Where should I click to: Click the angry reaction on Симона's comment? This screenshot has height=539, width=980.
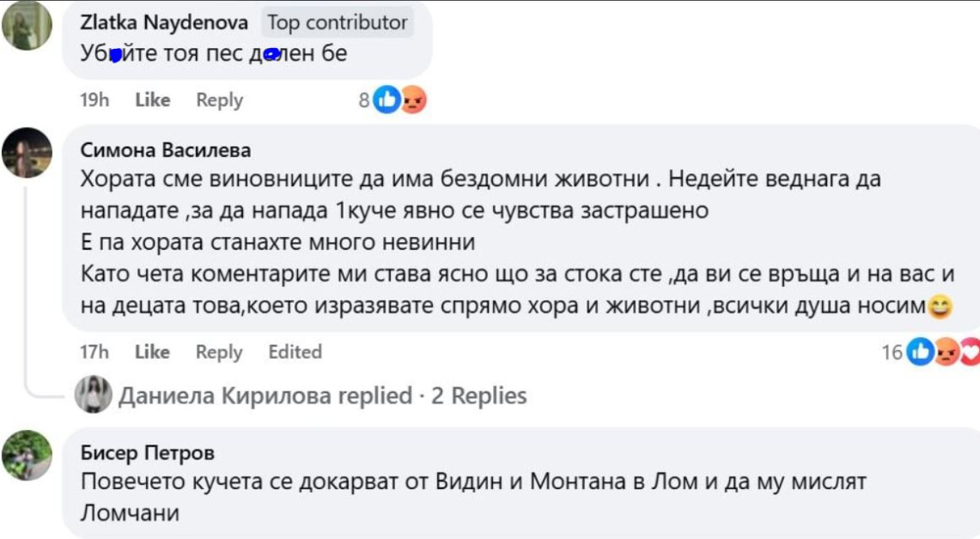click(x=946, y=352)
